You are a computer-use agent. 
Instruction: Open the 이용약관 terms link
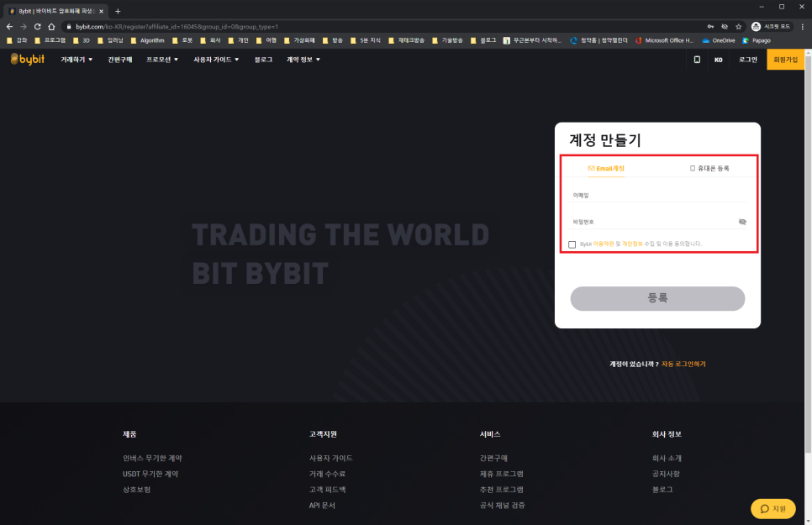point(604,244)
